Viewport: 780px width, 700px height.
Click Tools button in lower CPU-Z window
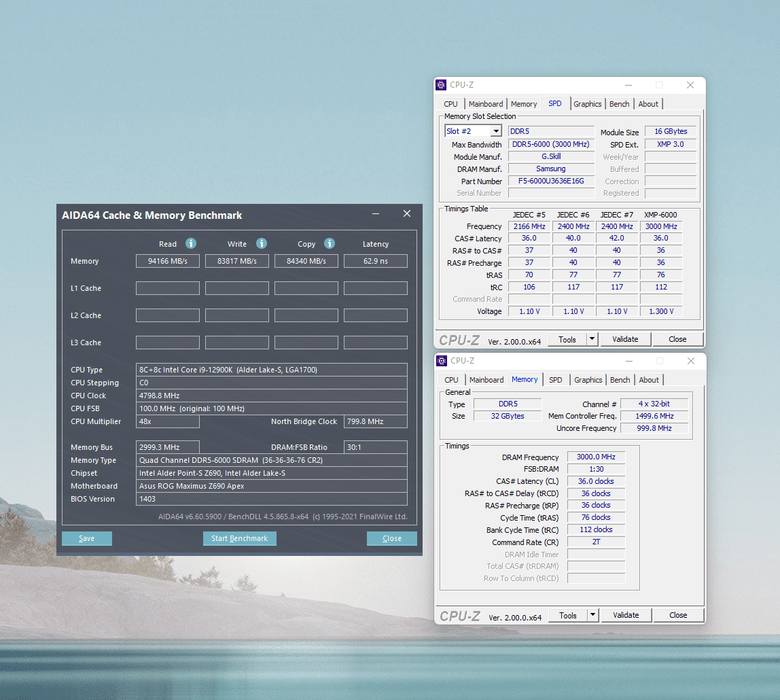(x=567, y=616)
